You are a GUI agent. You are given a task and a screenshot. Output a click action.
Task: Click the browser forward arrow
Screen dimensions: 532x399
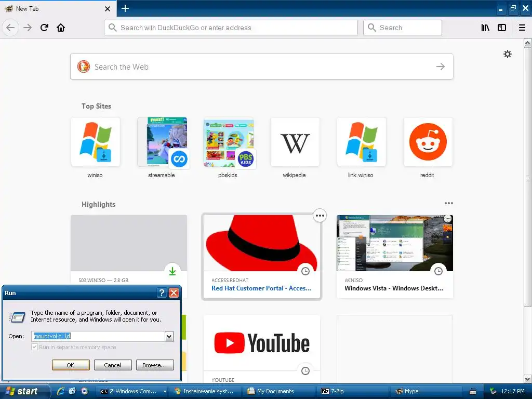click(28, 28)
